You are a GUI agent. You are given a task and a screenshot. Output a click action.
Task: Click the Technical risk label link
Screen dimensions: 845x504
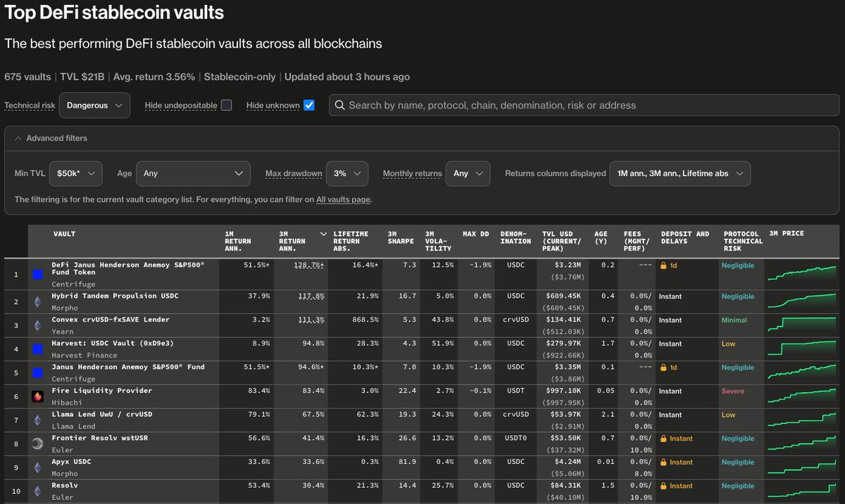pyautogui.click(x=30, y=105)
